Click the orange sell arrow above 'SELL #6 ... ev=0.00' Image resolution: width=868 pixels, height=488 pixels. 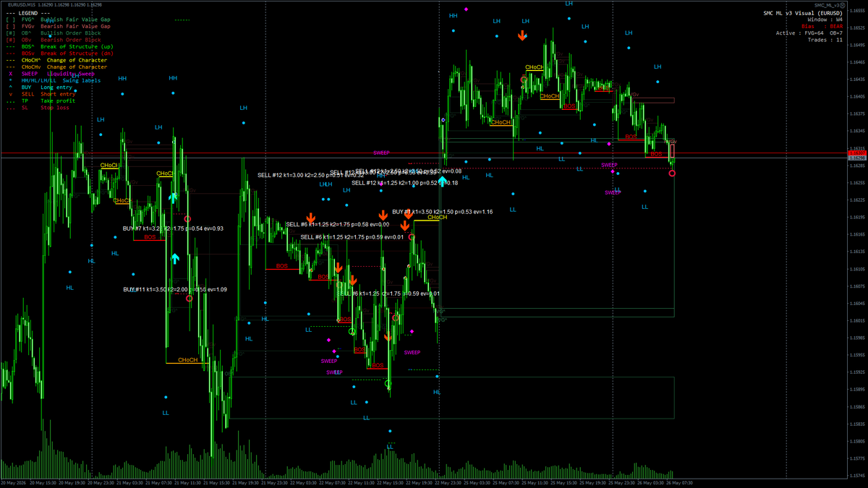coord(310,217)
